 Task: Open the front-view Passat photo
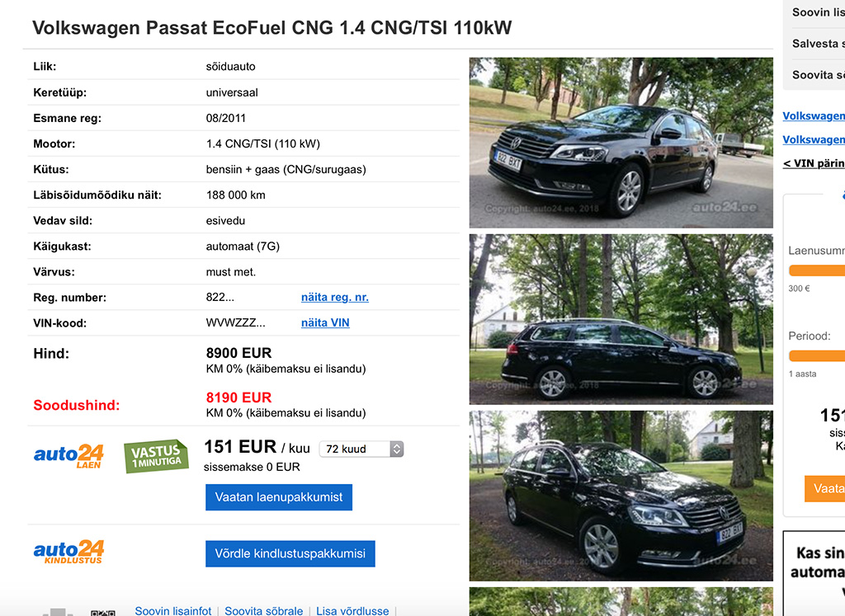(621, 143)
